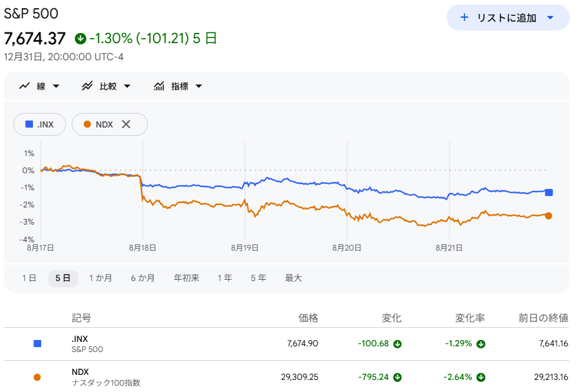Click the previous close 29,213.16 value
Screen dimensions: 583x392
click(x=551, y=377)
